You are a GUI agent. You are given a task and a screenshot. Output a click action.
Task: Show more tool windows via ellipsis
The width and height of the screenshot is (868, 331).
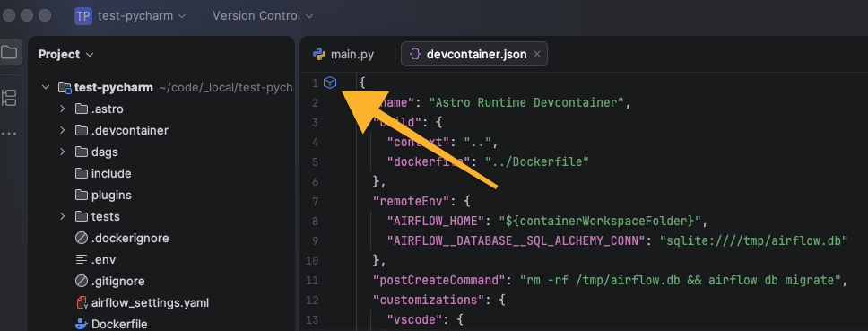(9, 134)
